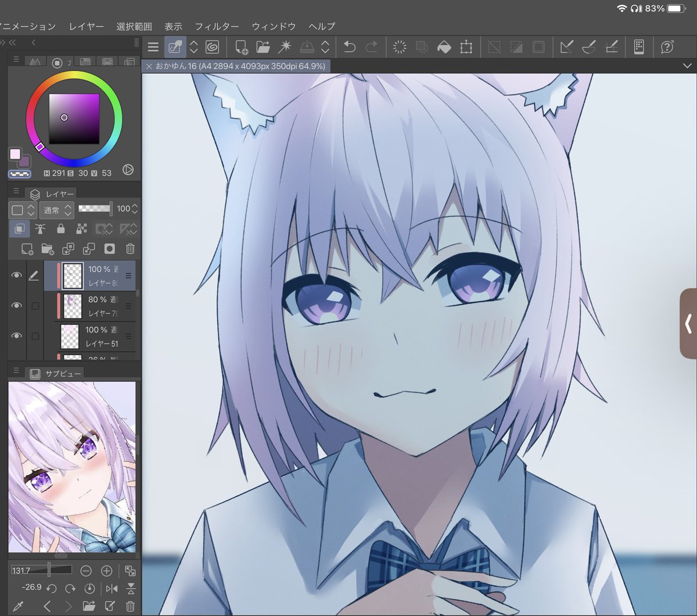Viewport: 697px width, 616px height.
Task: Activate scale/rotate transform icon
Action: click(x=466, y=47)
